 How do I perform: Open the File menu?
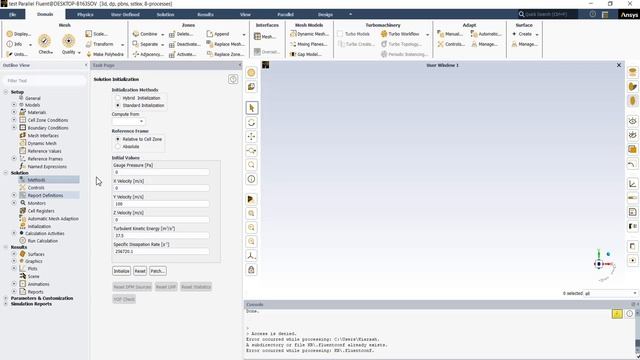coord(13,14)
